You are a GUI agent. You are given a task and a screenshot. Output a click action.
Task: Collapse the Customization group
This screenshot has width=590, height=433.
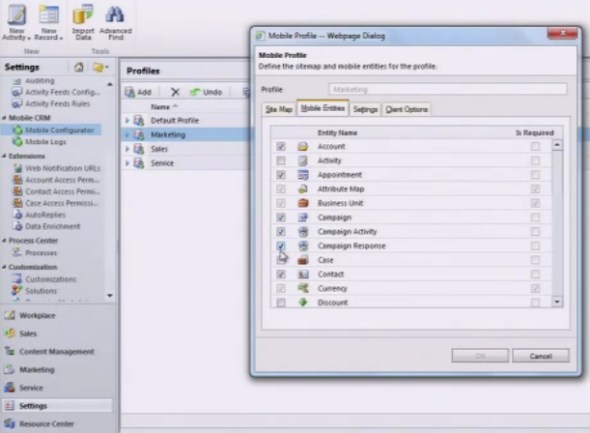coord(4,267)
